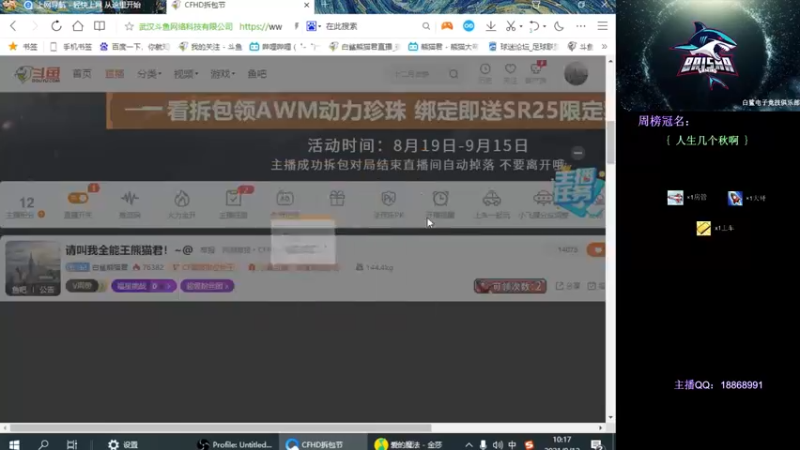800x450 pixels.
Task: Click the V同步 pill button
Action: click(x=82, y=286)
